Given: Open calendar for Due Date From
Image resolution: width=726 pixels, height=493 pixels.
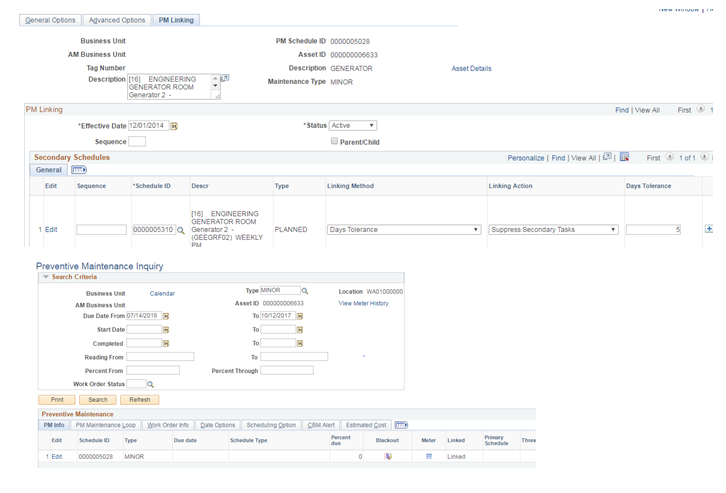Looking at the screenshot, I should pos(166,316).
